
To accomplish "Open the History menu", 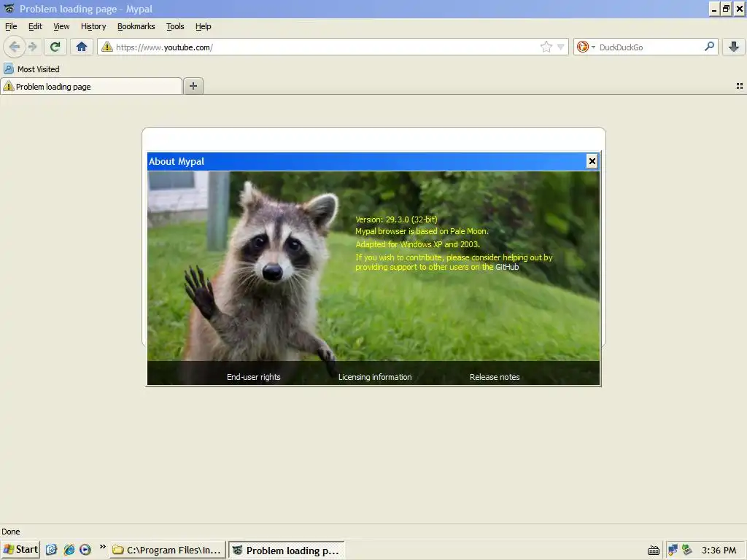I will pos(93,27).
